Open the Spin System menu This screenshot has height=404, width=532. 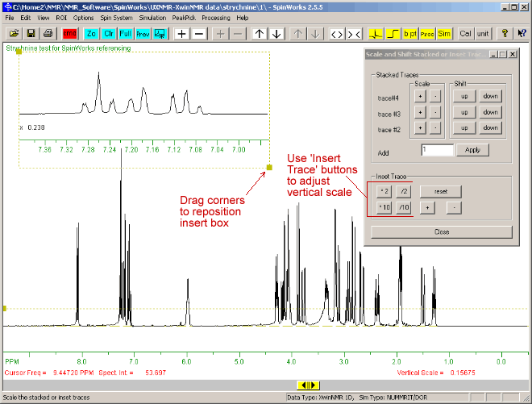[116, 18]
